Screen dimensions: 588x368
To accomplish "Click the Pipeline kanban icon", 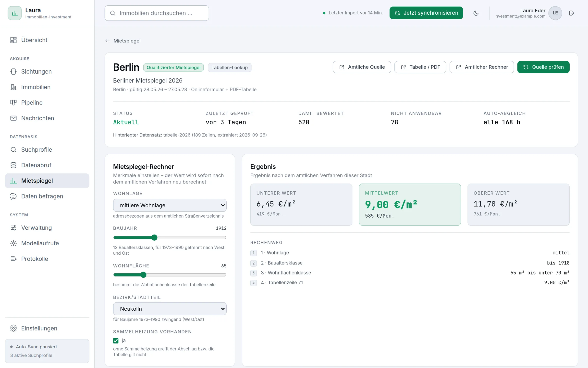I will 13,103.
